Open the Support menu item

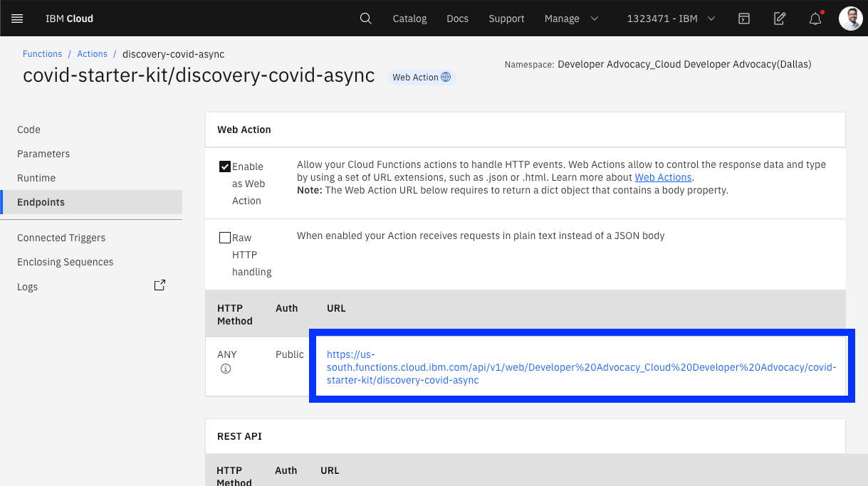(506, 19)
